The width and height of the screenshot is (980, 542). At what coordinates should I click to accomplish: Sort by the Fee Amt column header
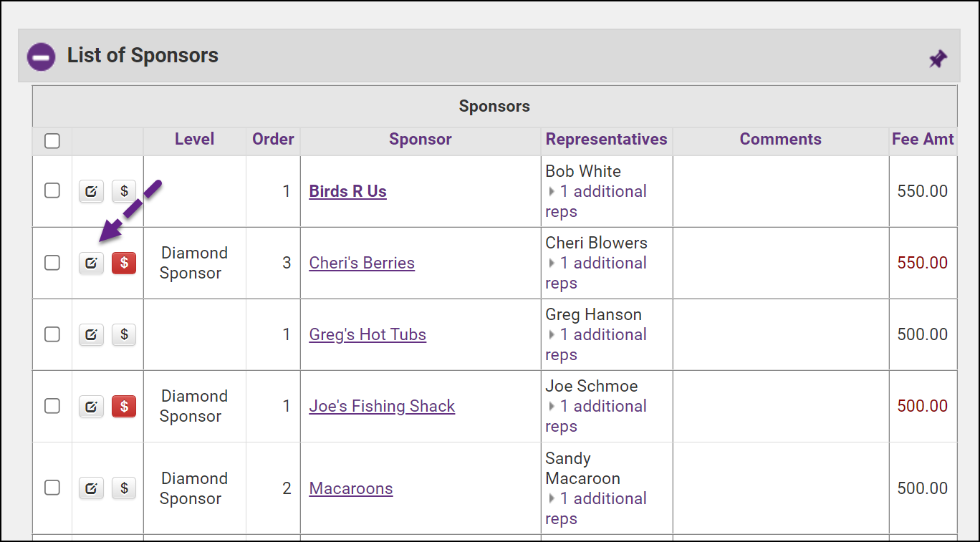(923, 139)
